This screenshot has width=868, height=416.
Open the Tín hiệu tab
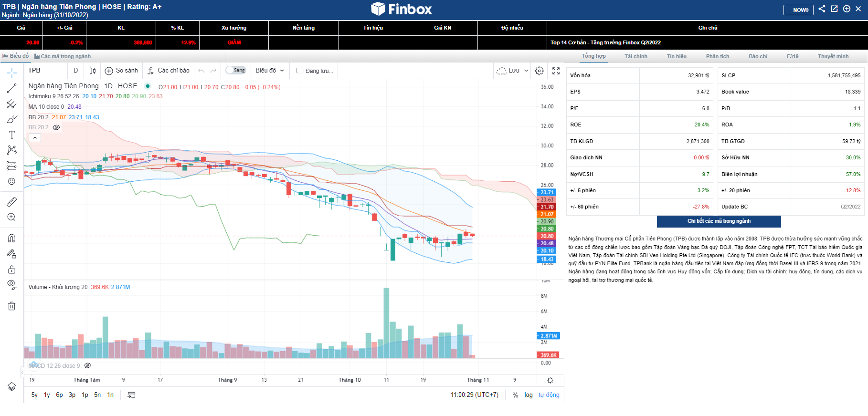[677, 56]
